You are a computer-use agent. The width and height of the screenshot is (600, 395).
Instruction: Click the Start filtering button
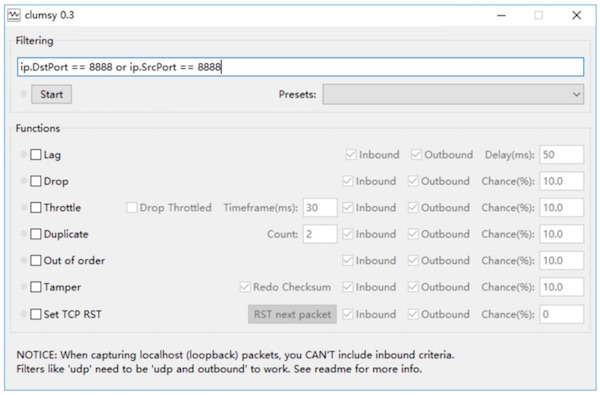click(x=51, y=94)
